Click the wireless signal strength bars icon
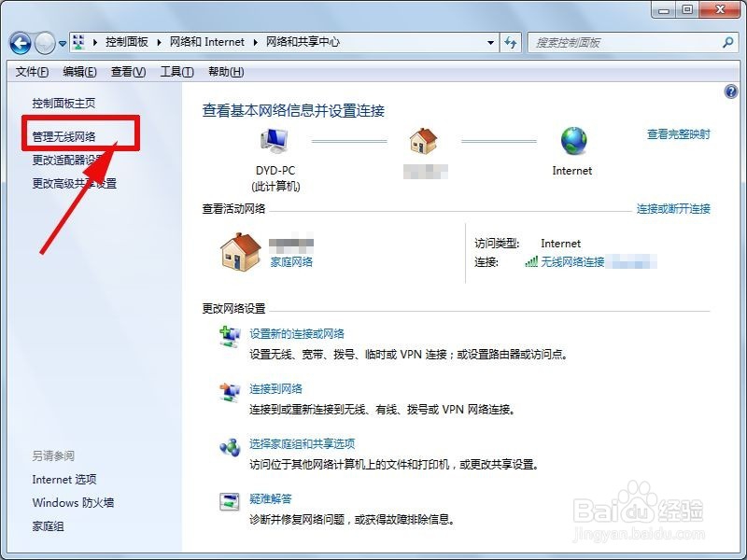747x560 pixels. click(x=531, y=261)
